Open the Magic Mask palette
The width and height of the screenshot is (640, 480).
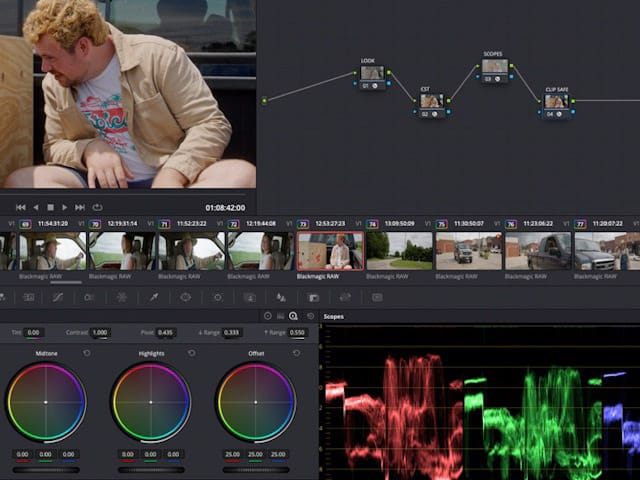pos(250,298)
